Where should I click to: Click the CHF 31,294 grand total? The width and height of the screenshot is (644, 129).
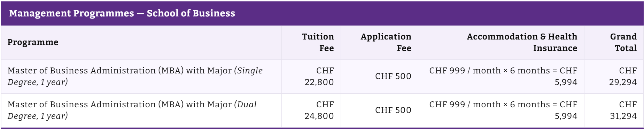pyautogui.click(x=623, y=110)
